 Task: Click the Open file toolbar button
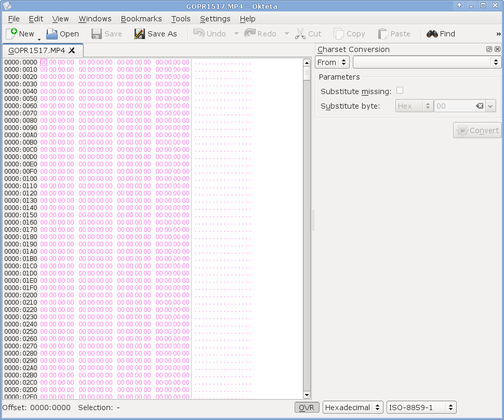[63, 34]
